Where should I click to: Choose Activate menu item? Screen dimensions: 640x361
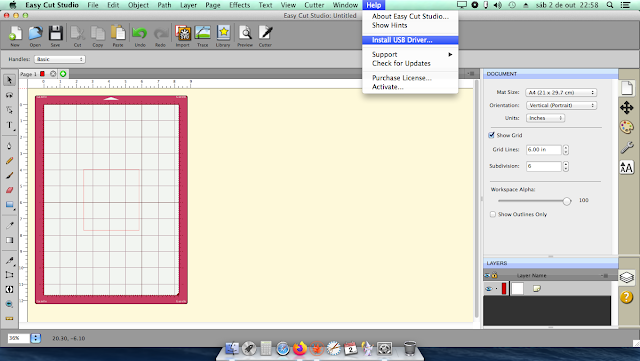pyautogui.click(x=410, y=87)
